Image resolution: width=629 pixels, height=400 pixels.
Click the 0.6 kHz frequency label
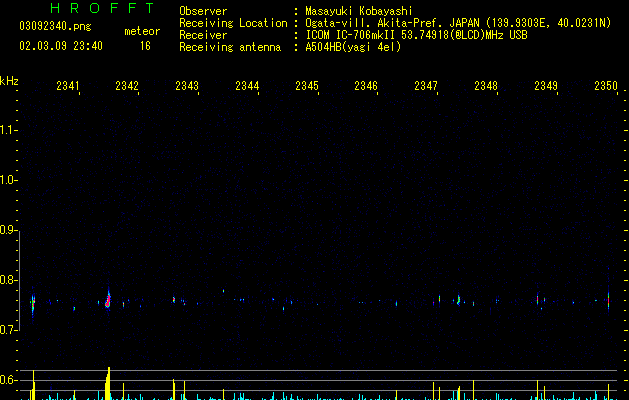tap(7, 380)
